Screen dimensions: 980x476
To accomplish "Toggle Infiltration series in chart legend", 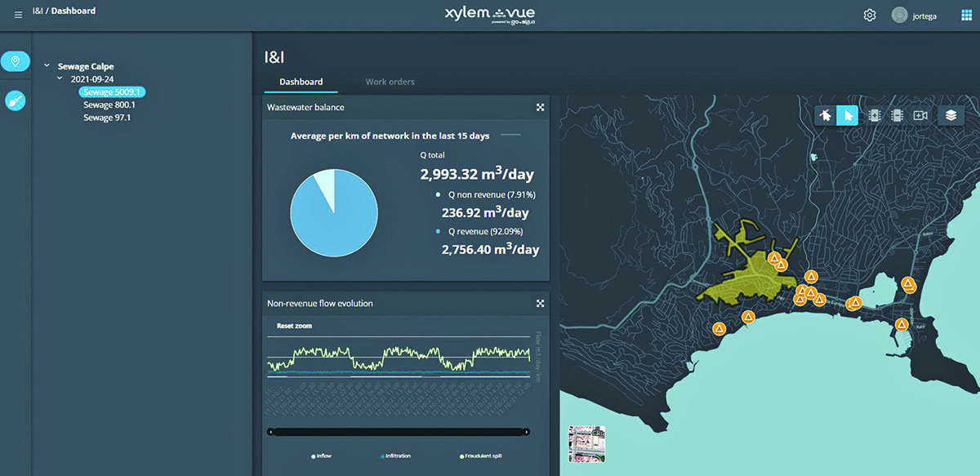I will [398, 456].
